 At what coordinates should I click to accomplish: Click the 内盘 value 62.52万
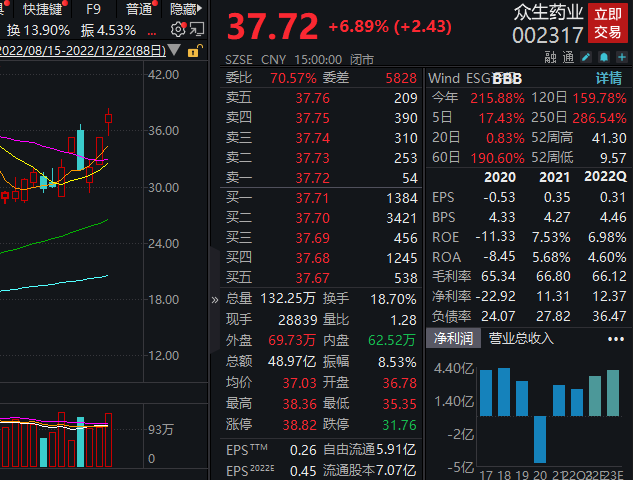coord(392,340)
